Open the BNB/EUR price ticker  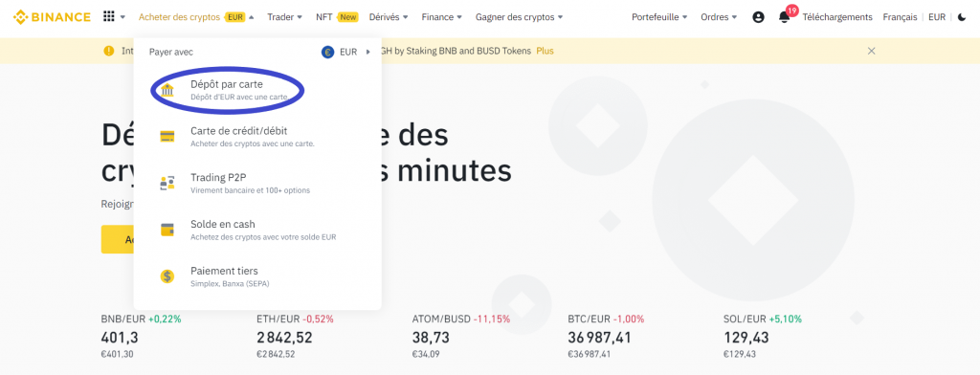[142, 337]
